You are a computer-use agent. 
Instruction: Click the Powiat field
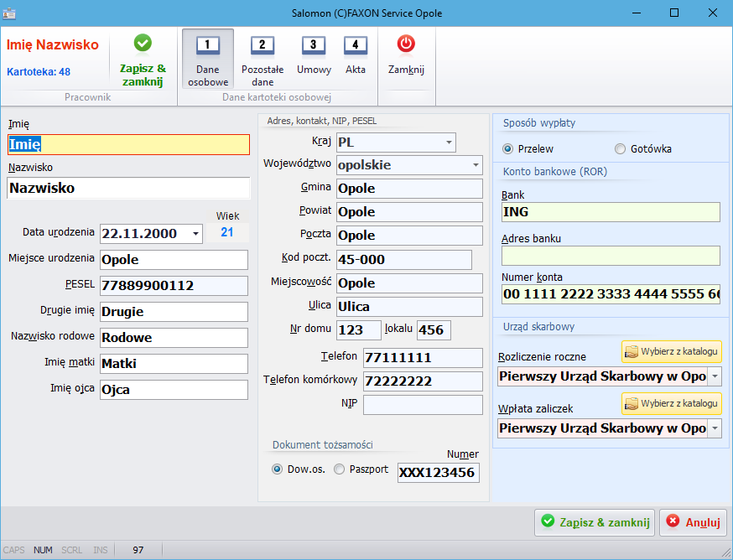coord(409,212)
